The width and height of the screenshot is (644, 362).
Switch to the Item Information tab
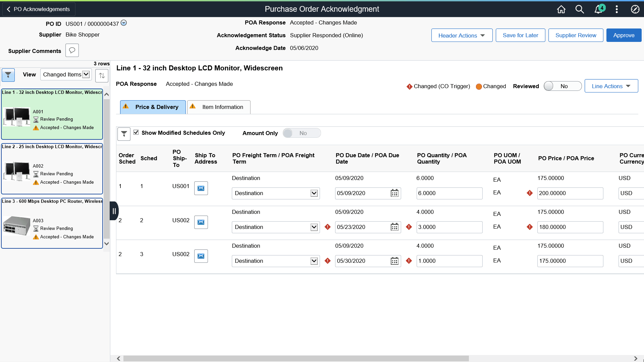click(x=218, y=107)
